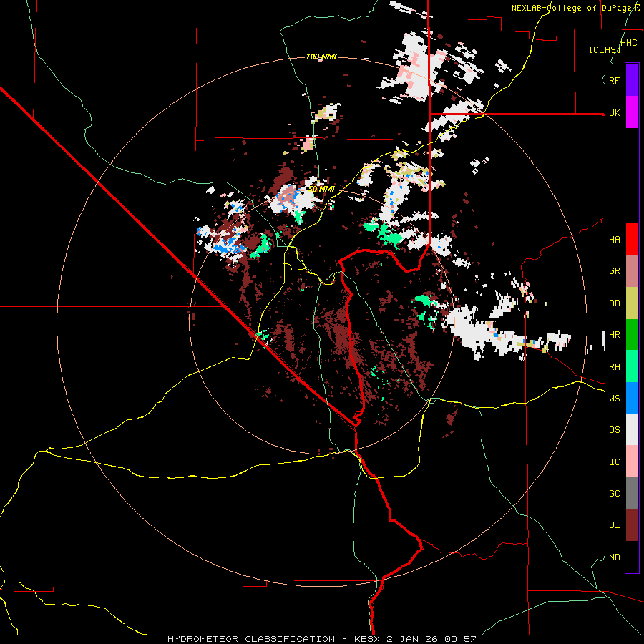Click the WS blue color swatch
The width and height of the screenshot is (644, 644).
point(632,398)
